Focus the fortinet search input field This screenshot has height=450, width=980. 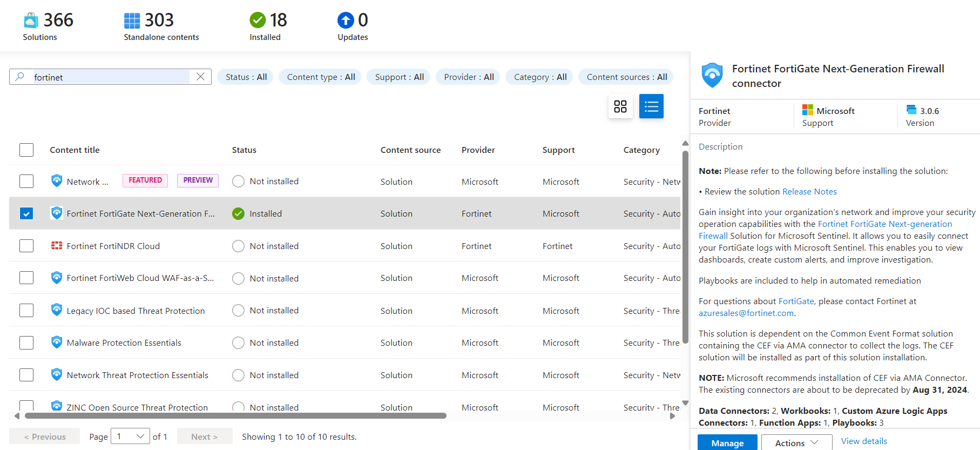point(111,77)
